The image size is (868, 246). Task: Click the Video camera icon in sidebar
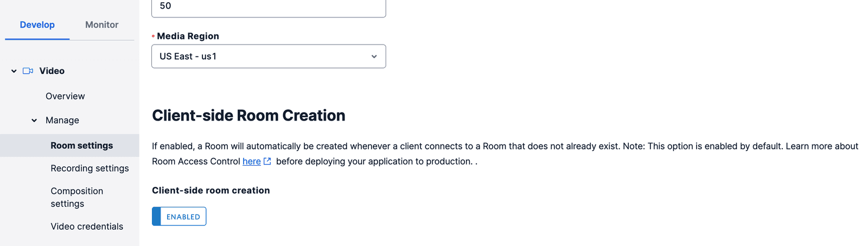tap(28, 71)
